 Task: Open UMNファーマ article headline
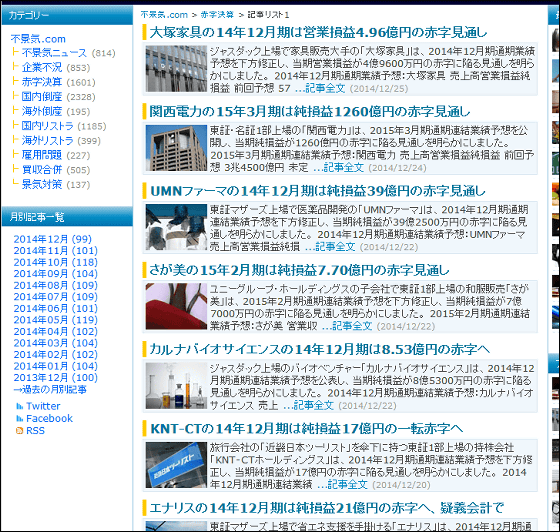318,191
